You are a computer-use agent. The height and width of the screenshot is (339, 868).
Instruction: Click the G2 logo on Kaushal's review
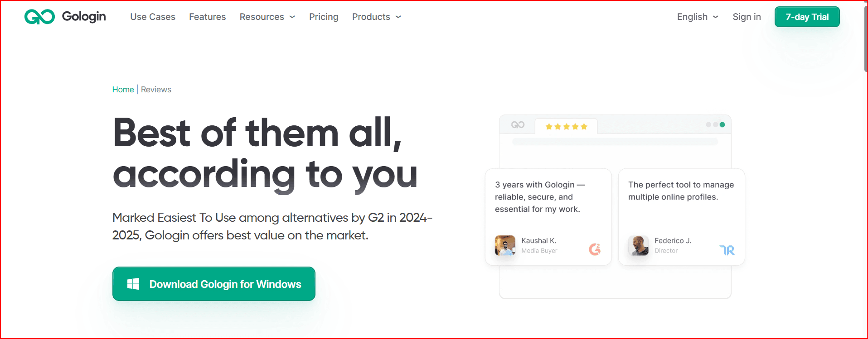(x=595, y=249)
